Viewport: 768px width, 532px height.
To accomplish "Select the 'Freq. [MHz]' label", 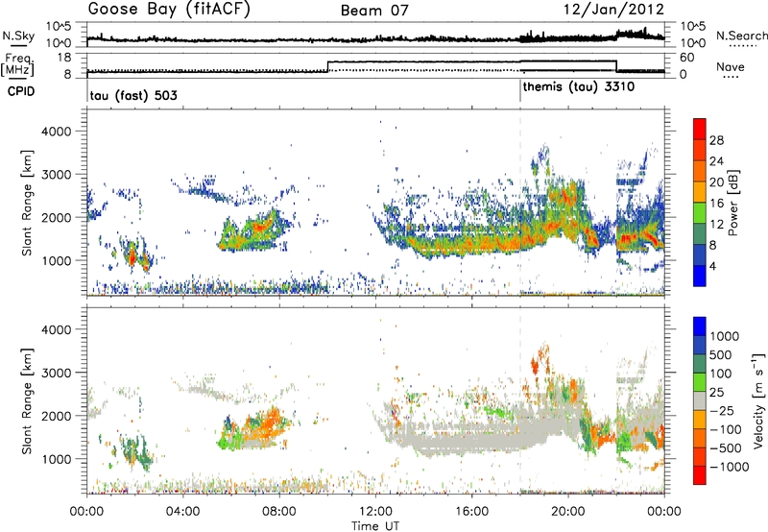I will pos(17,66).
